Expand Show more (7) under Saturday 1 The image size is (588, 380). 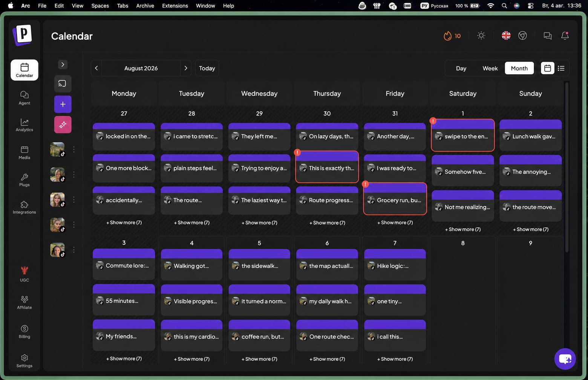pyautogui.click(x=463, y=229)
